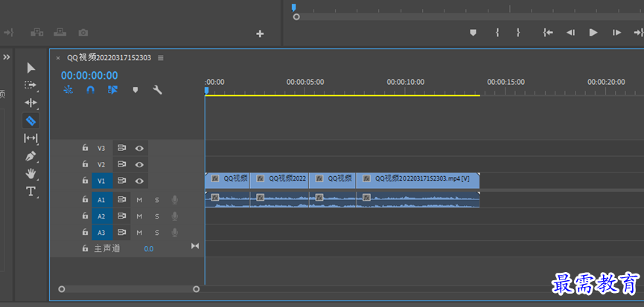Solo track A2
The width and height of the screenshot is (644, 307).
click(157, 216)
